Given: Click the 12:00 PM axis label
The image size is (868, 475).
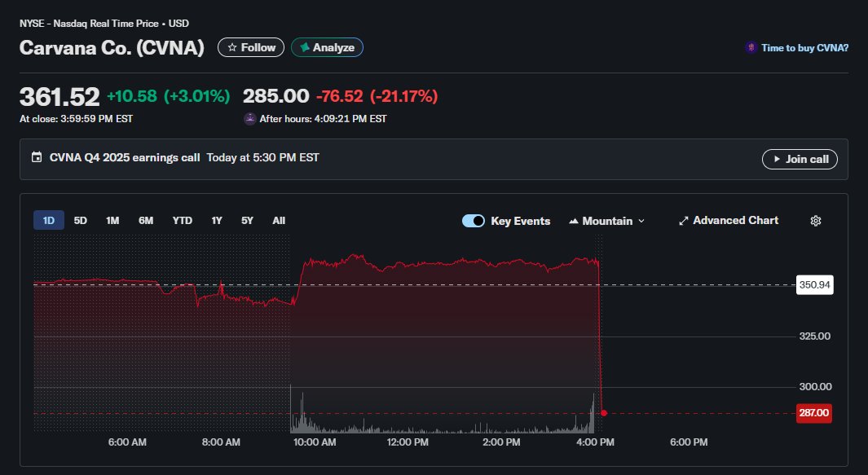Looking at the screenshot, I should pos(408,442).
